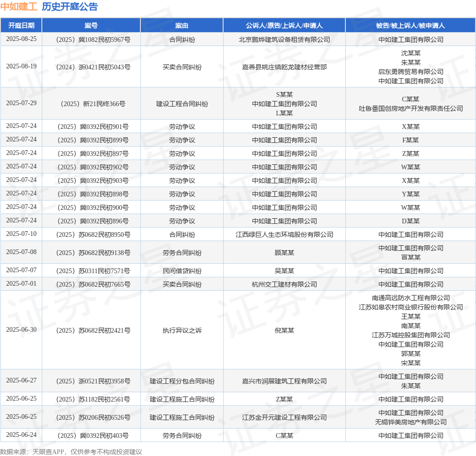
Task: Select the date 2025-08-25
Action: tap(21, 39)
